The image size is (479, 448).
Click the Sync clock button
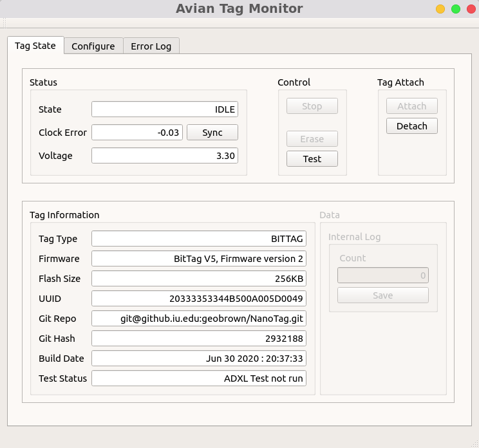tap(212, 133)
